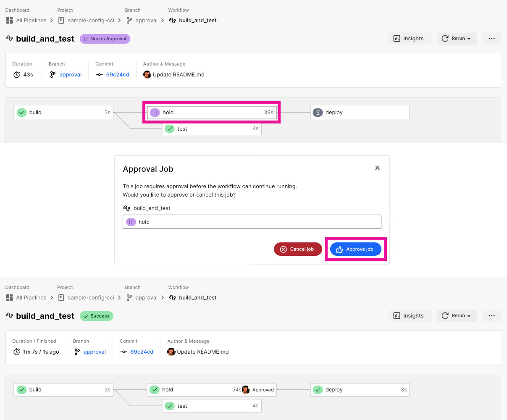Select the completed deploy job showing 3s
The image size is (507, 420).
(x=360, y=390)
